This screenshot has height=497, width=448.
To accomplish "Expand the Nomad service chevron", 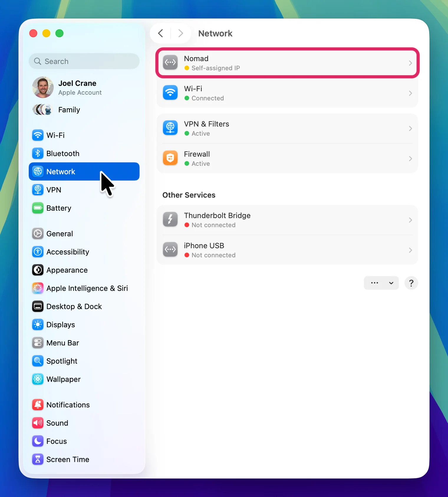I will (x=410, y=63).
